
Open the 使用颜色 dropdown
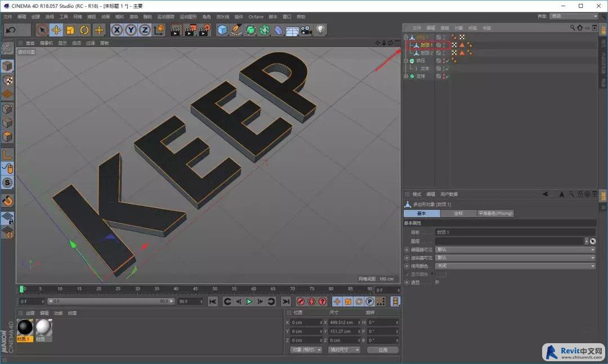click(x=515, y=266)
